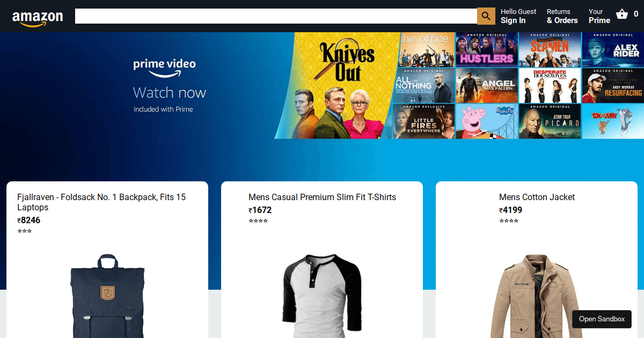The height and width of the screenshot is (338, 644).
Task: Select the Peppa Pig thumbnail
Action: click(487, 121)
